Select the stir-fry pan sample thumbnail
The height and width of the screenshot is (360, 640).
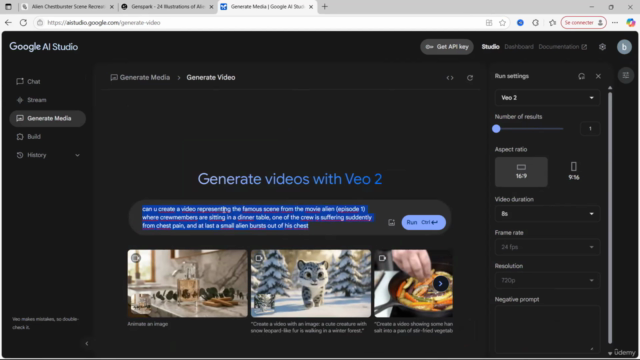(x=413, y=284)
